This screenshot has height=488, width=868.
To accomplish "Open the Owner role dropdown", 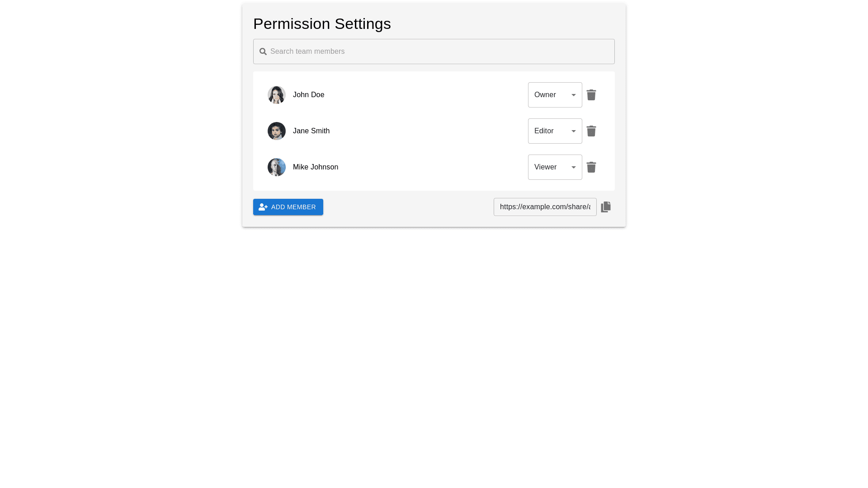I will click(x=555, y=95).
